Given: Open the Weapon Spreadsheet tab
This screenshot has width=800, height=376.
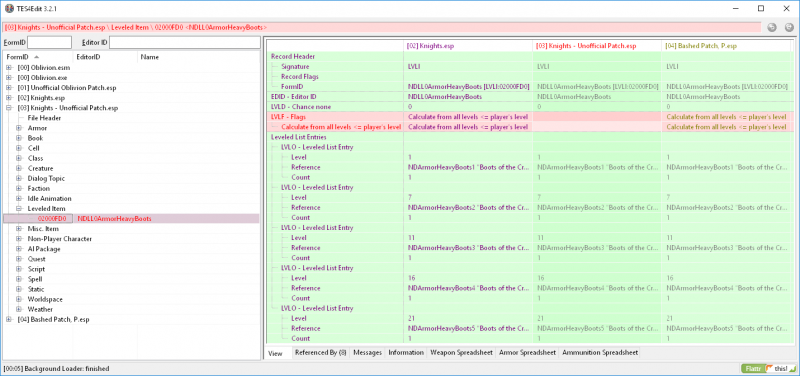Looking at the screenshot, I should [x=461, y=353].
